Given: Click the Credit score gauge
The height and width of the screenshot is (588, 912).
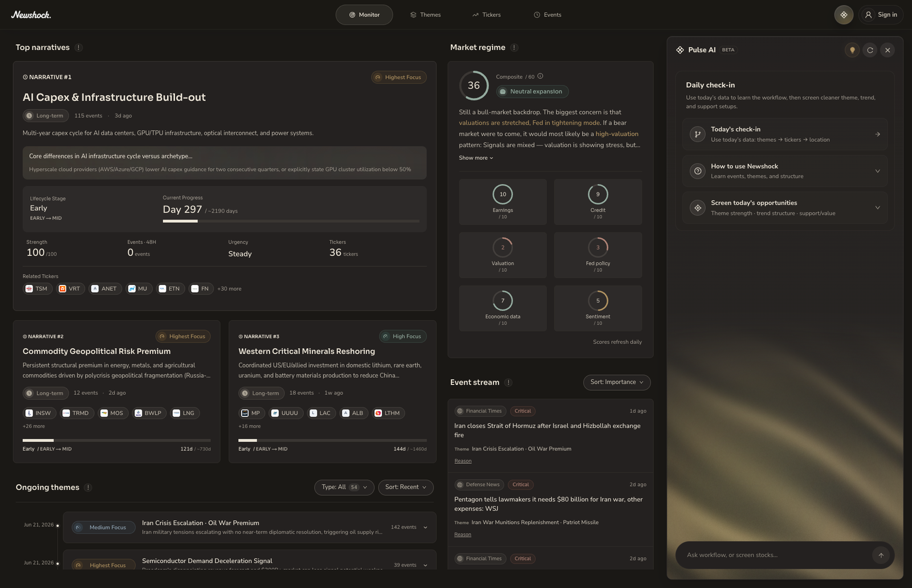Looking at the screenshot, I should [x=598, y=194].
